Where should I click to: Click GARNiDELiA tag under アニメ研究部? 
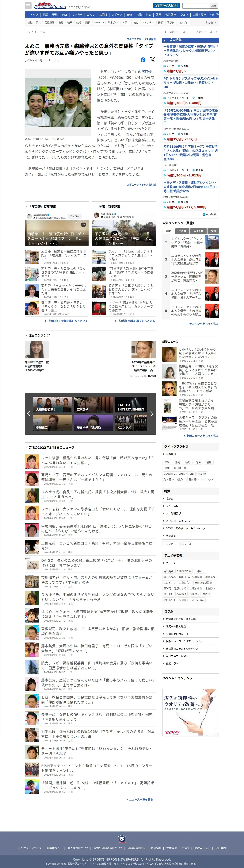pyautogui.click(x=184, y=571)
